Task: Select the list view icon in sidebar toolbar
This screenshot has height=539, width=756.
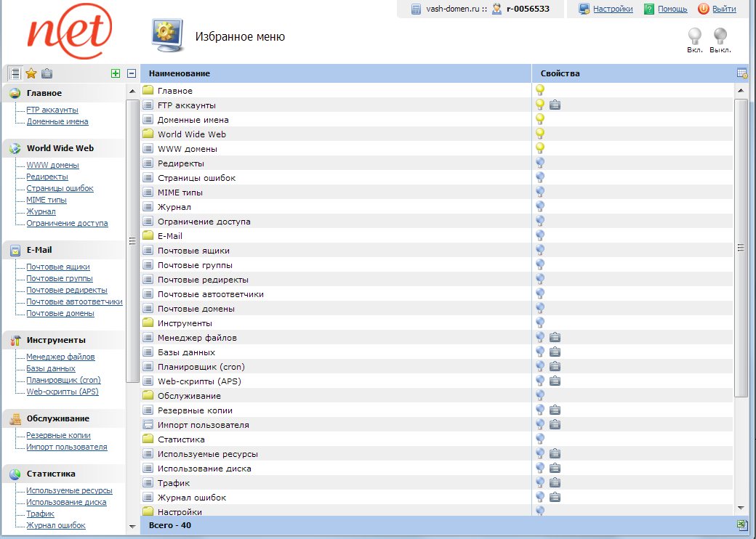Action: 15,73
